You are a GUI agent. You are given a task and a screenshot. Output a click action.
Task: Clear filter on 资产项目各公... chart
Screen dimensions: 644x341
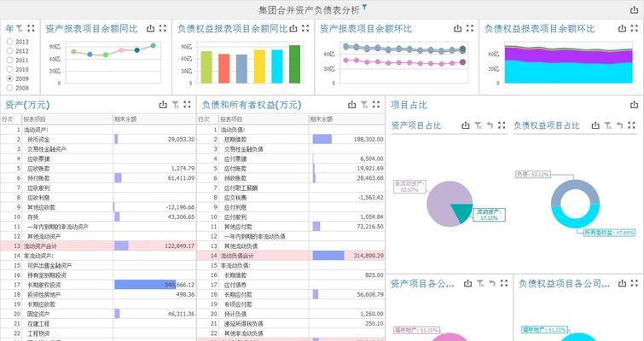(x=480, y=283)
